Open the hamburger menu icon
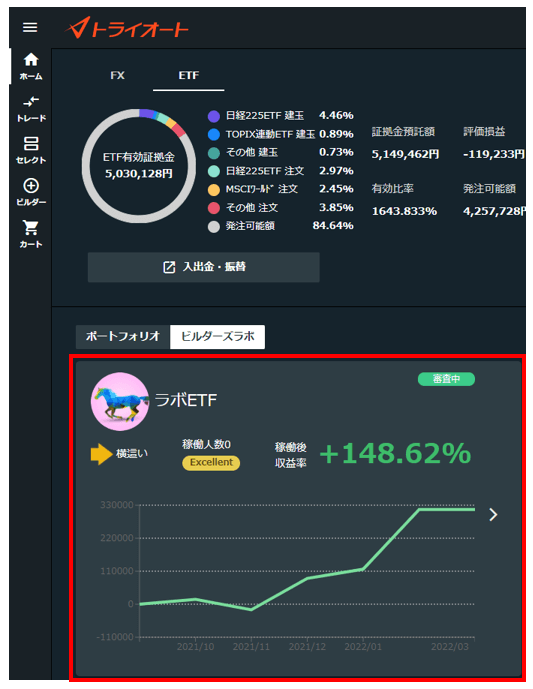The image size is (533, 689). pos(30,28)
